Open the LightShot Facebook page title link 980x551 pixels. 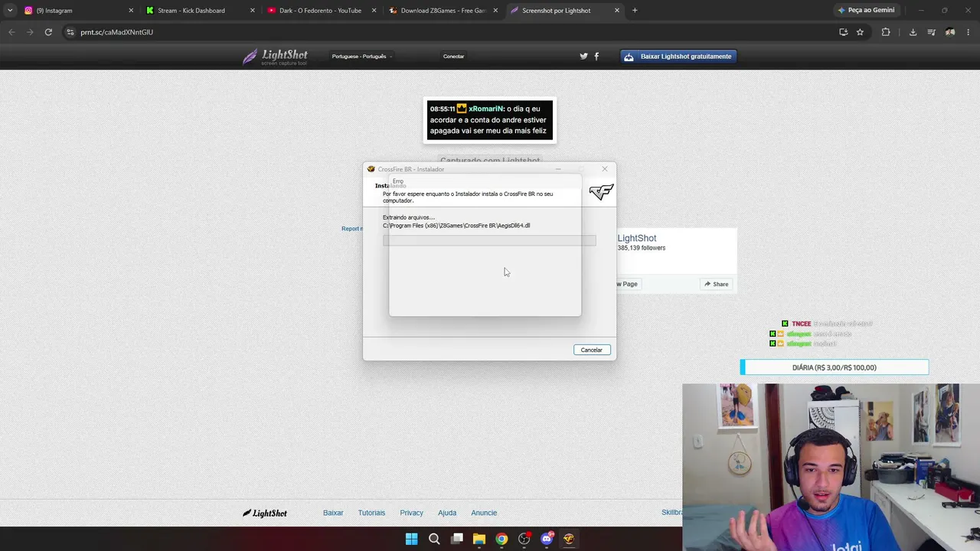[x=637, y=238]
